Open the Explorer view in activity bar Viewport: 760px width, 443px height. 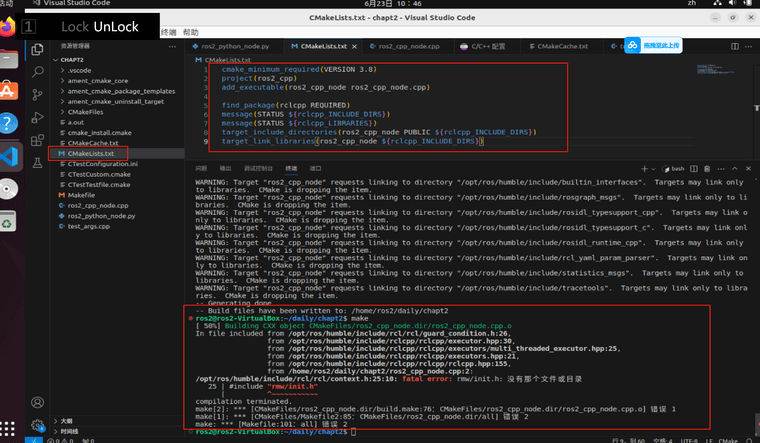pyautogui.click(x=37, y=49)
